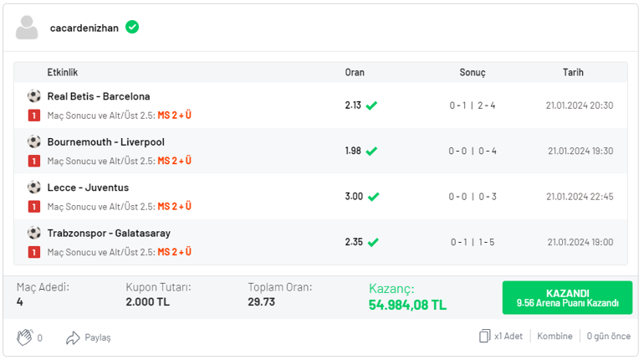
Task: Click the MS 2 + Ü pick for Lecce
Action: coord(175,207)
